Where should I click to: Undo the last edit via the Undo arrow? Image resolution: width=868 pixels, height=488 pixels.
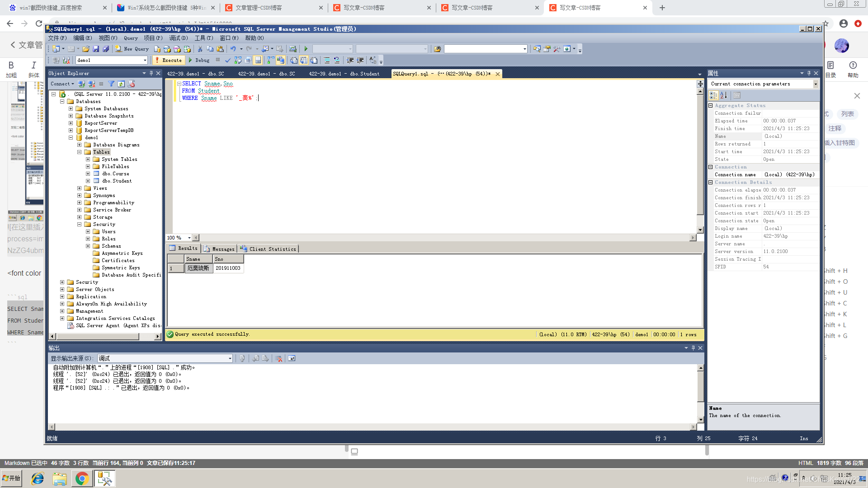233,49
